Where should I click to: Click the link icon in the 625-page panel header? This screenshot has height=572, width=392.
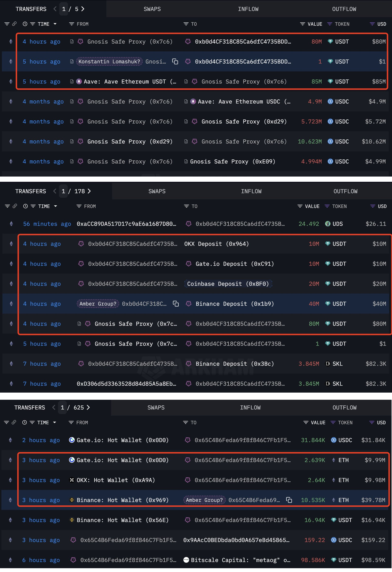(x=14, y=422)
